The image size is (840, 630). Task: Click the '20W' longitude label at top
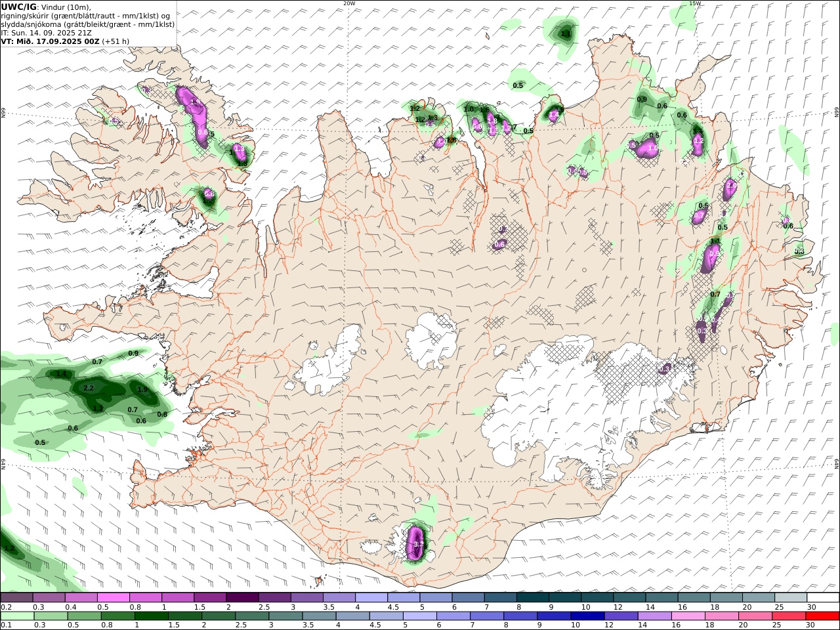[x=349, y=3]
